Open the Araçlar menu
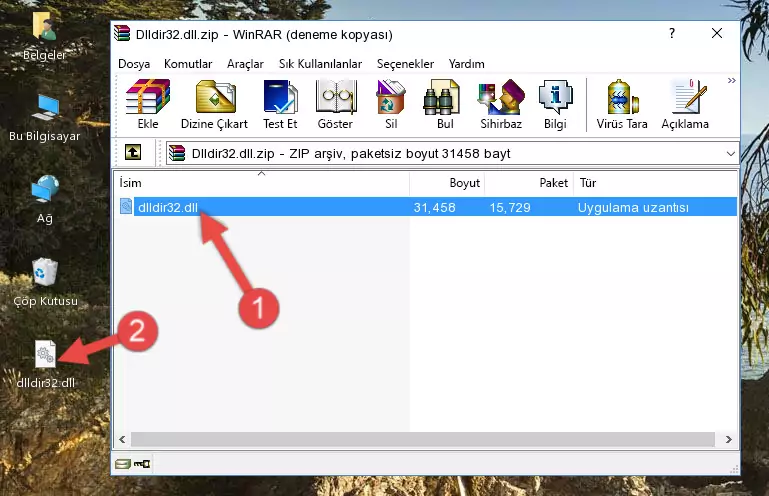This screenshot has height=496, width=769. point(245,64)
